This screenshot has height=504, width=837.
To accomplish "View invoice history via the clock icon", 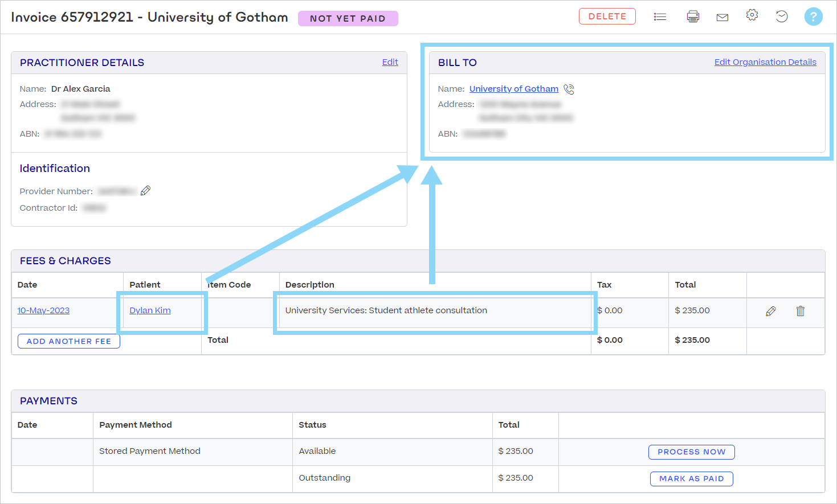I will [x=781, y=17].
